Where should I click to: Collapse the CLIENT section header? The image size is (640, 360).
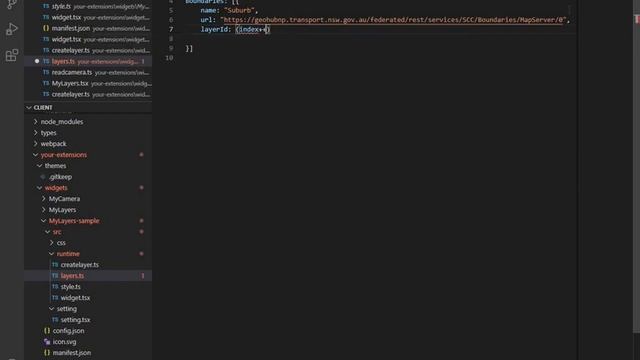tap(88, 108)
